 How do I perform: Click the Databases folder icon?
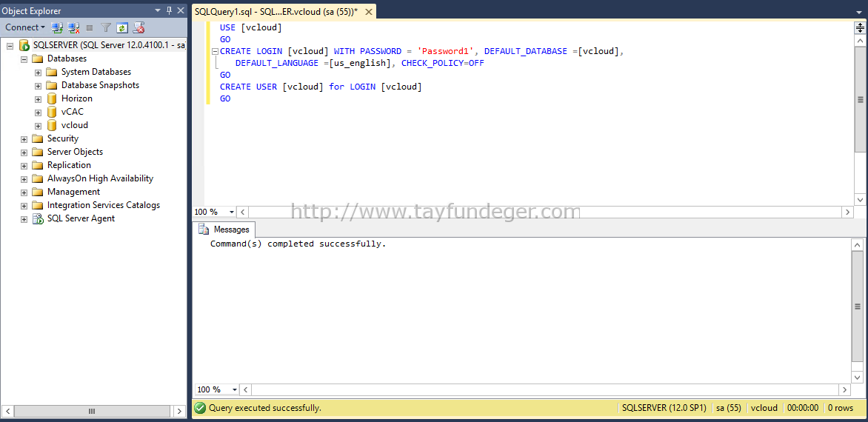38,58
